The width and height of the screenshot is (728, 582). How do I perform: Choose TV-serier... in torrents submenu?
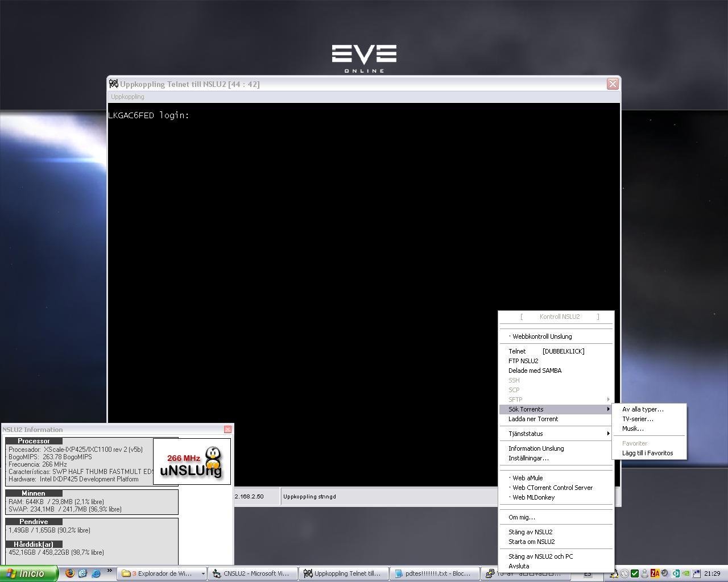649,419
